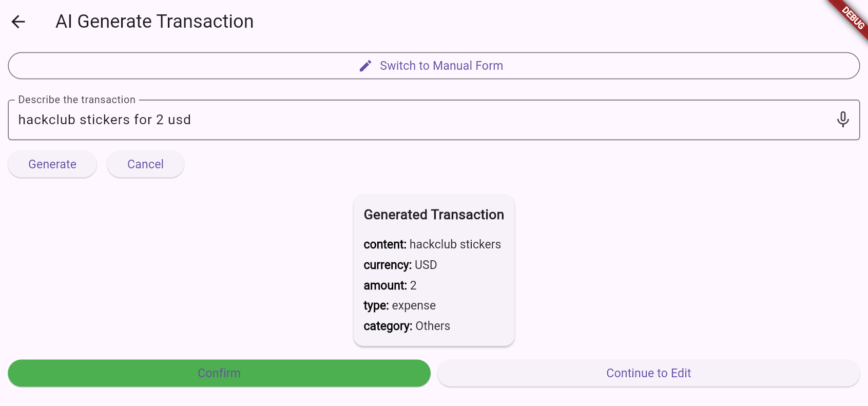Click the bold 'category:' label

pos(388,326)
